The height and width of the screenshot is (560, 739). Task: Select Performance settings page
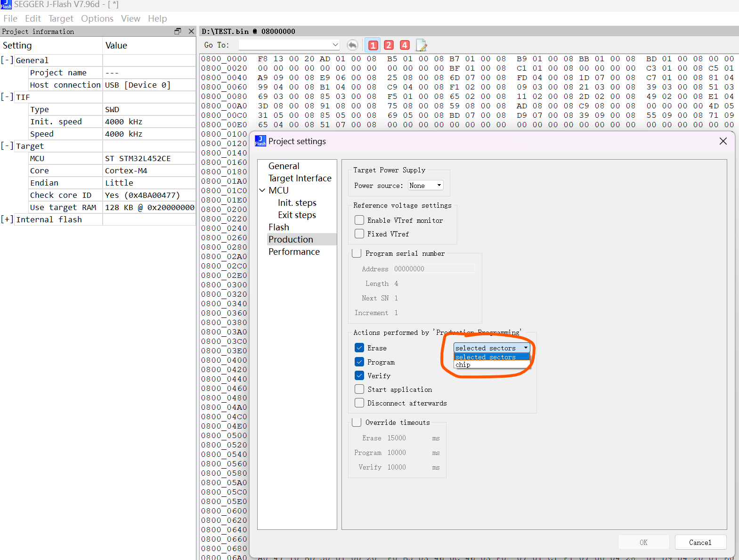pos(294,252)
